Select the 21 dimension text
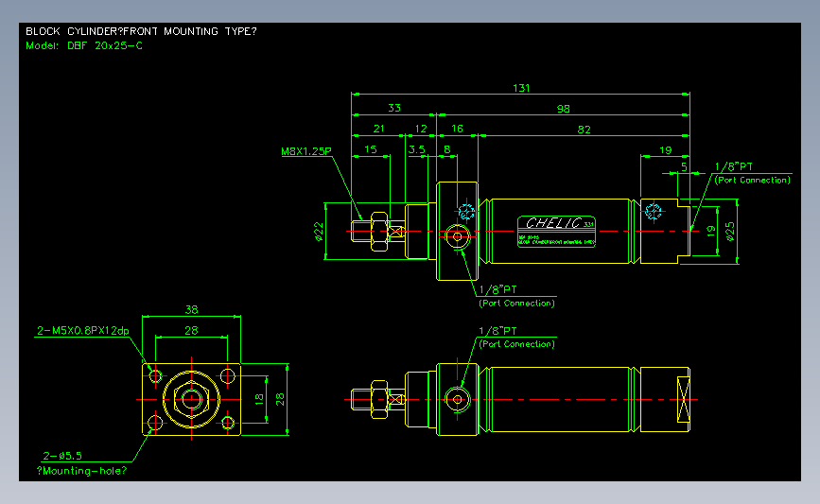 point(379,129)
